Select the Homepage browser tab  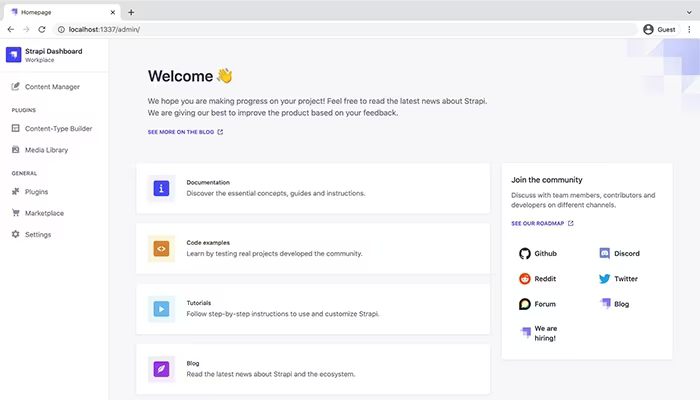point(62,12)
